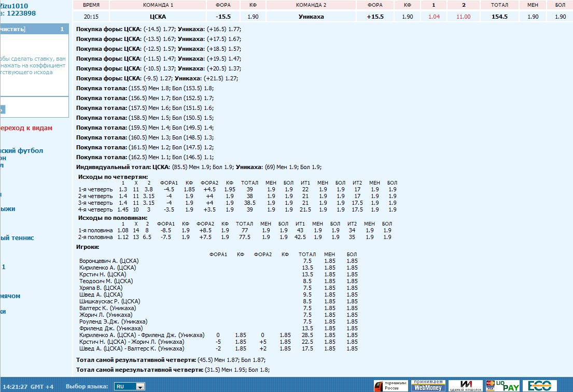Click 2-я половина away win 6.5
573x392 pixels.
[x=147, y=237]
